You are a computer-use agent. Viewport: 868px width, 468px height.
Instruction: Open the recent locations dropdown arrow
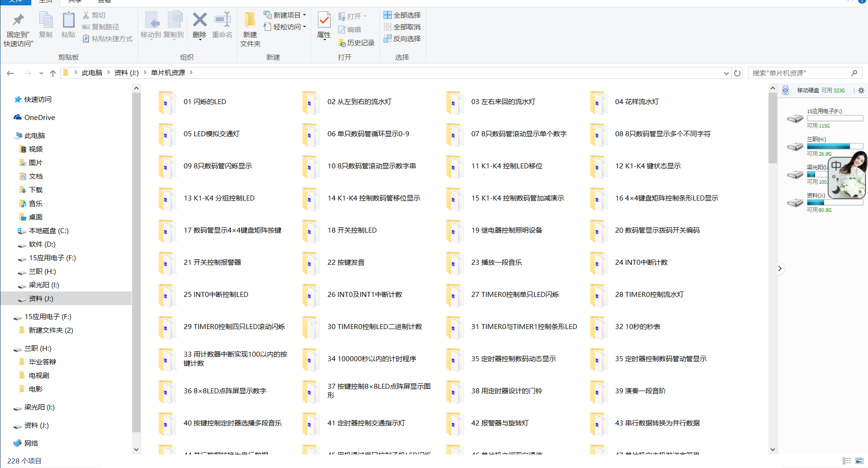pos(41,73)
